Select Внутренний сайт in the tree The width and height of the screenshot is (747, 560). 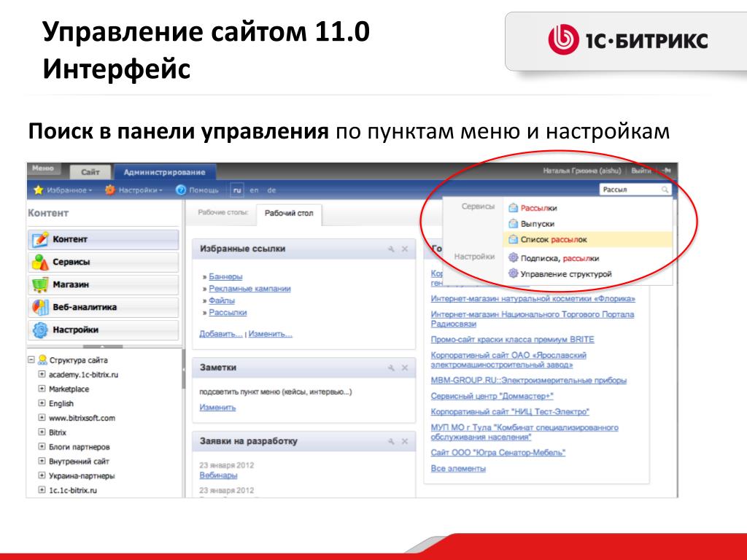coord(79,462)
